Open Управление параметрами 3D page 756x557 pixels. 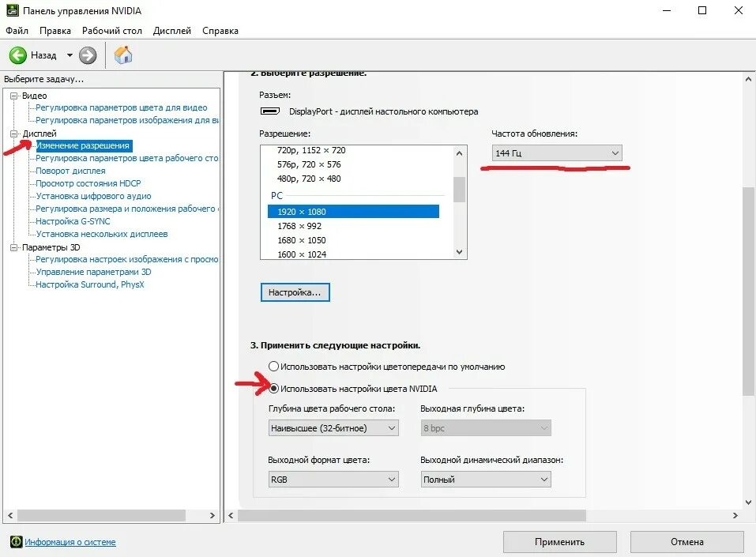[93, 272]
